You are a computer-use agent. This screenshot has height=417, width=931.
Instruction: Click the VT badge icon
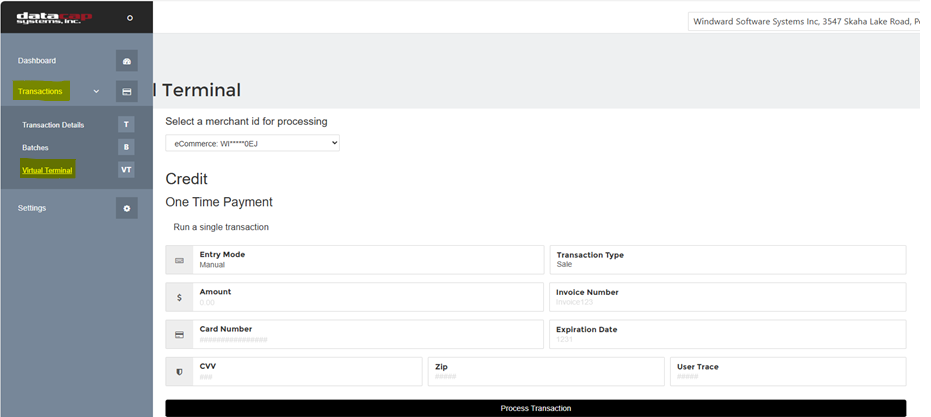coord(126,170)
